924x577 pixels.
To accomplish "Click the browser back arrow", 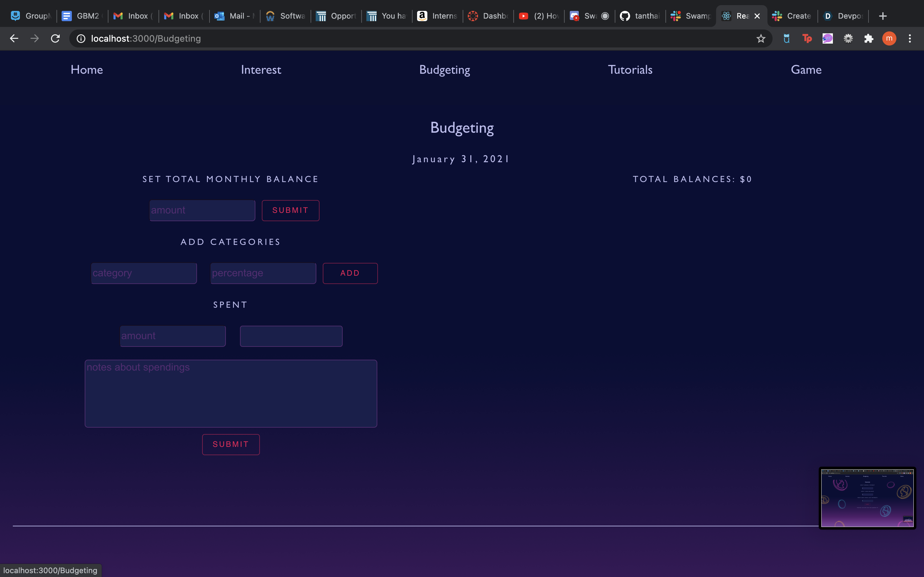I will click(x=14, y=38).
